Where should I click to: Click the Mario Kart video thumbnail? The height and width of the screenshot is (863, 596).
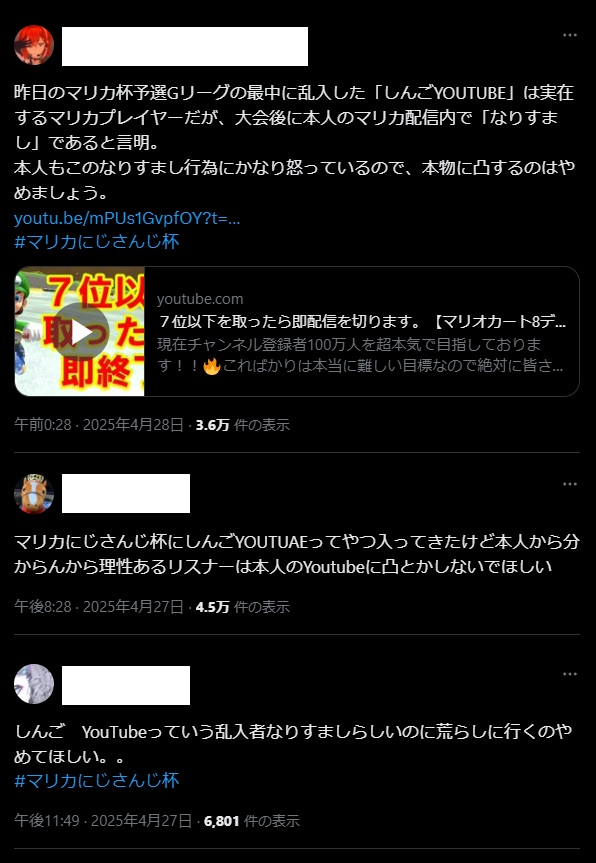pos(80,331)
